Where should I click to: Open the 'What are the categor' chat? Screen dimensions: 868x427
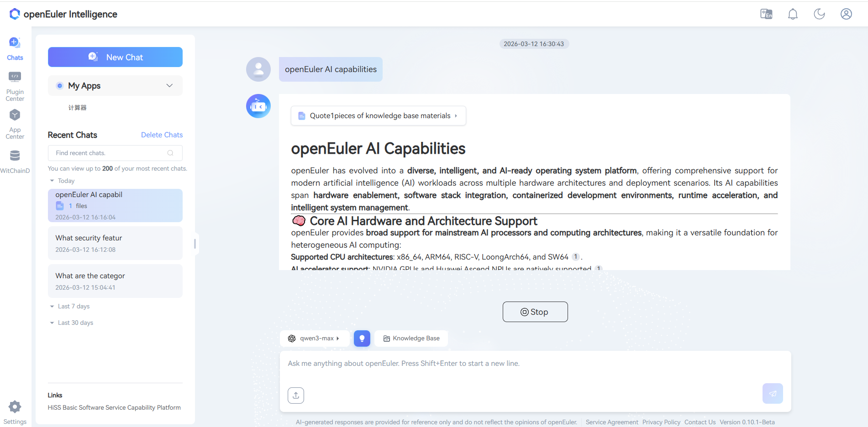(x=115, y=281)
